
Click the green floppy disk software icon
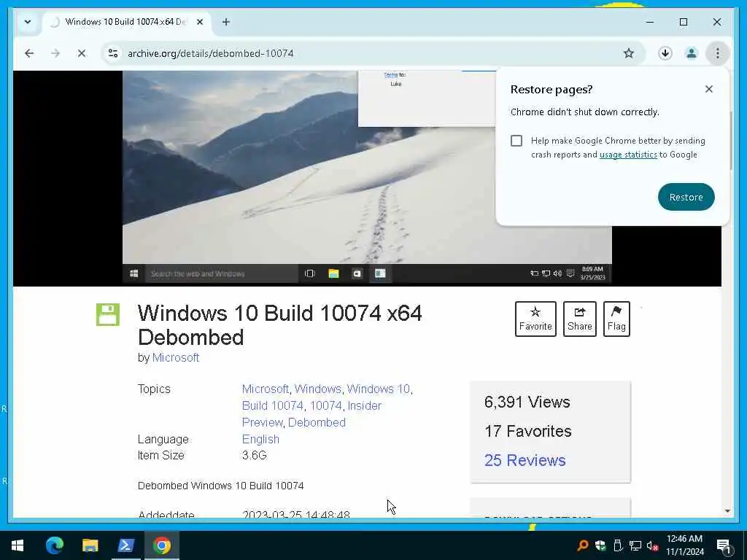coord(108,315)
